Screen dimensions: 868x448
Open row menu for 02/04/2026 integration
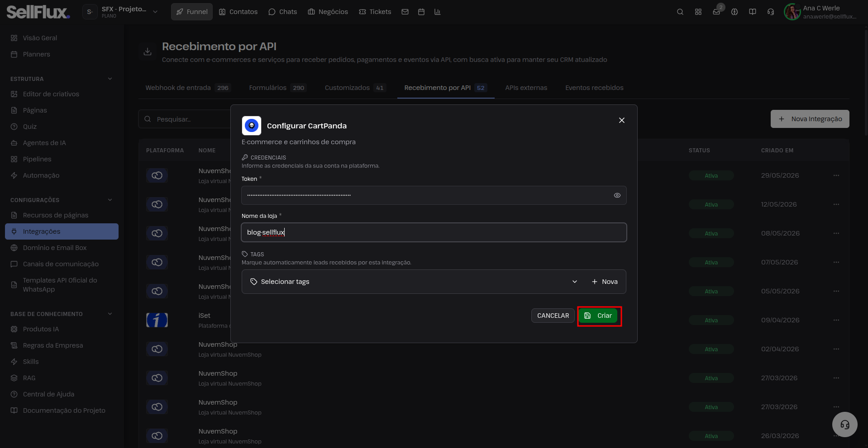click(x=836, y=349)
